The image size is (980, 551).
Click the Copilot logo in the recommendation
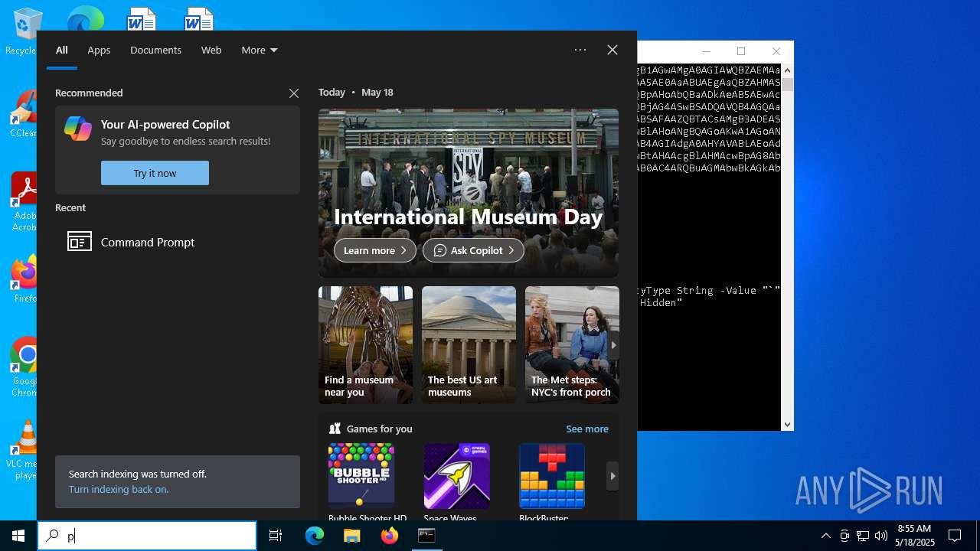coord(78,129)
